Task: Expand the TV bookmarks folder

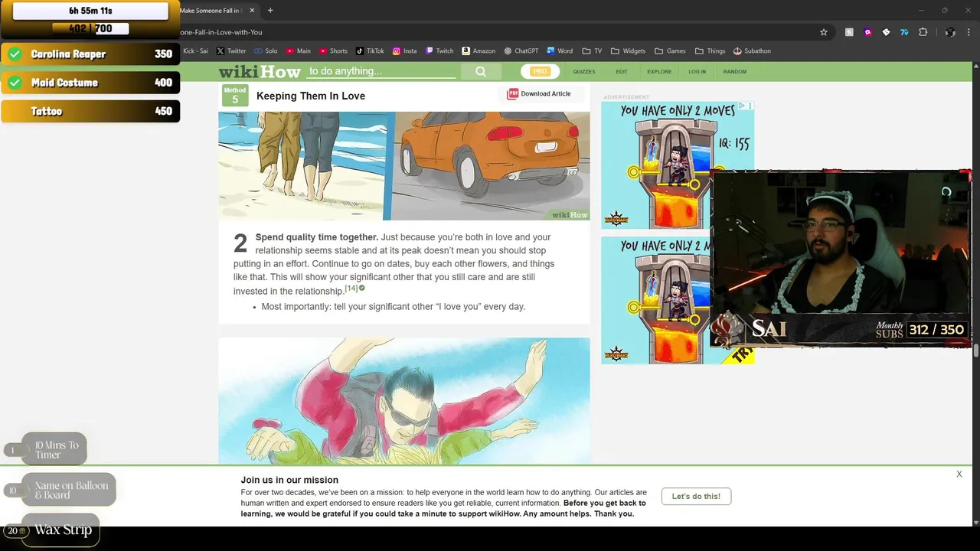Action: point(592,51)
